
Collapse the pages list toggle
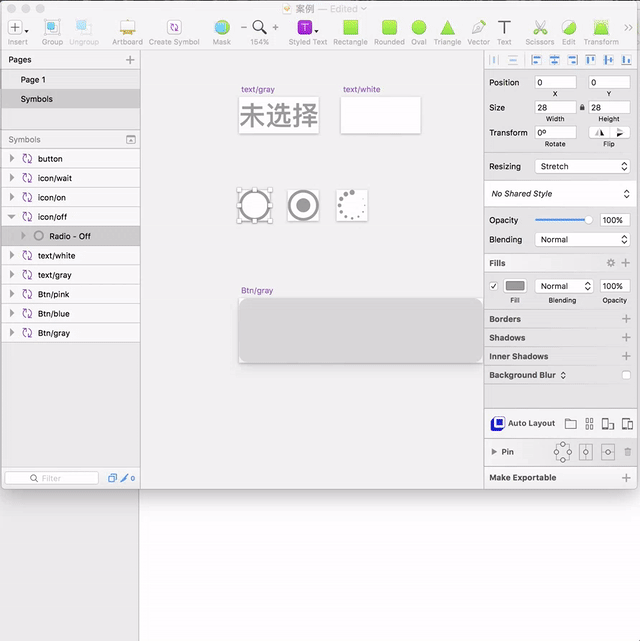pos(130,140)
